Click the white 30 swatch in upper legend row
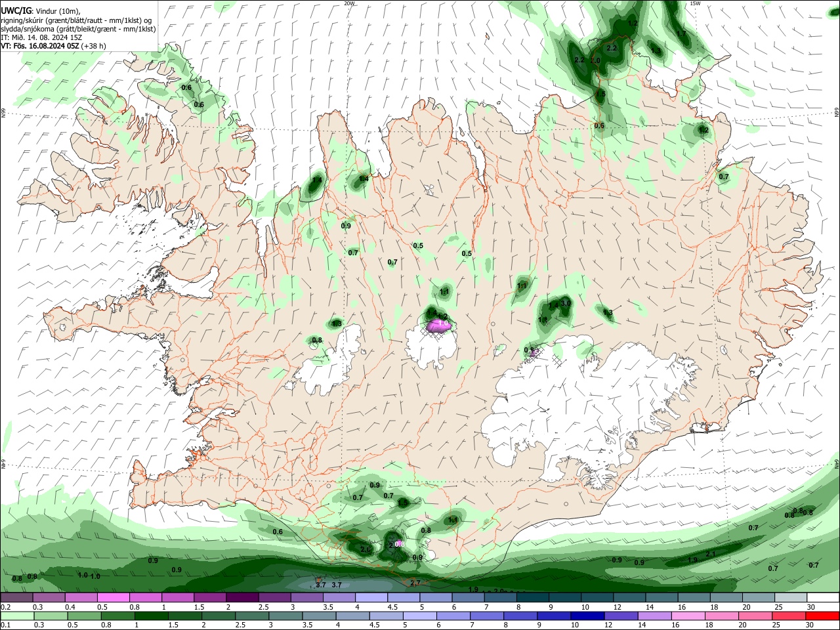 (x=823, y=597)
